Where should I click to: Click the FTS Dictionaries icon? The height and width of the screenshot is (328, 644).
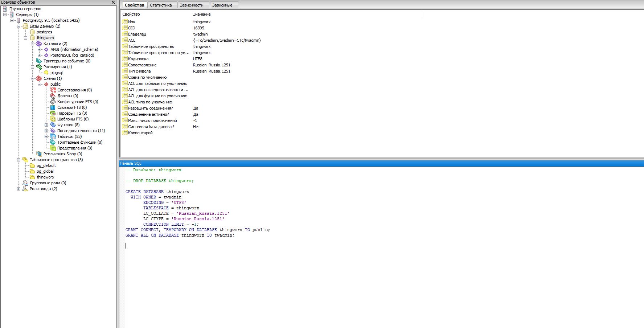point(53,107)
